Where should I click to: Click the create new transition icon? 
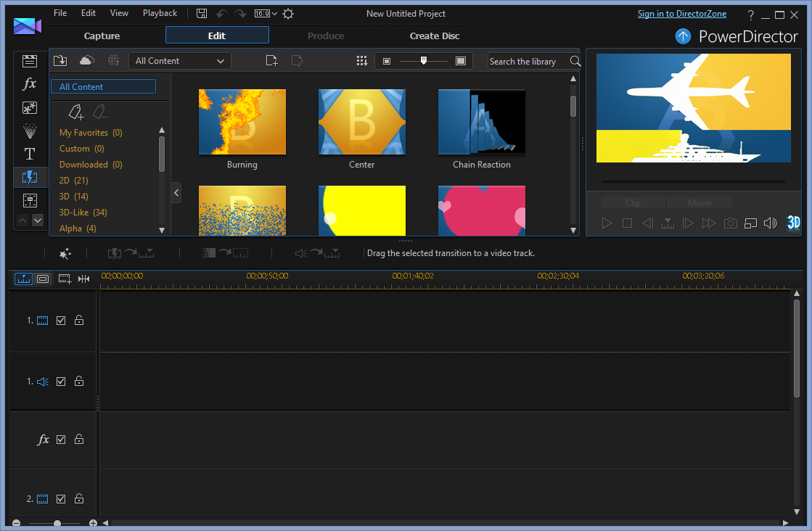[272, 60]
